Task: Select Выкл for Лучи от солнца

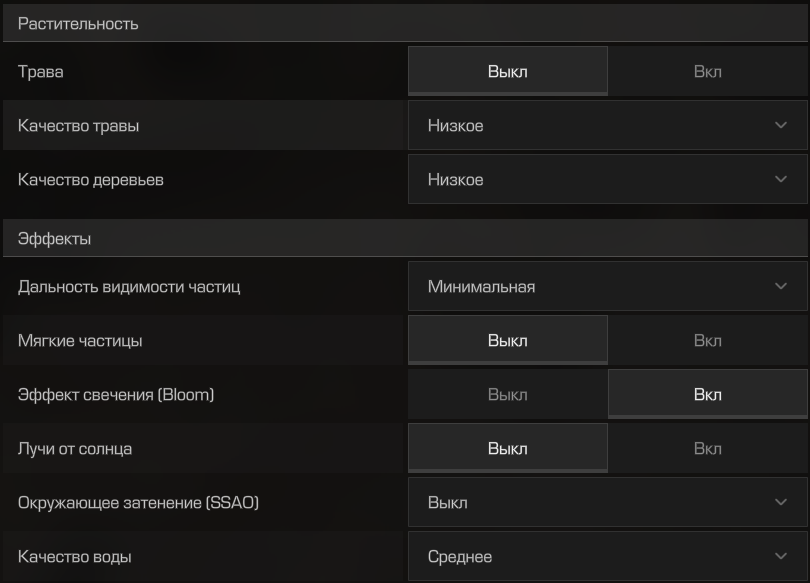Action: pos(508,448)
